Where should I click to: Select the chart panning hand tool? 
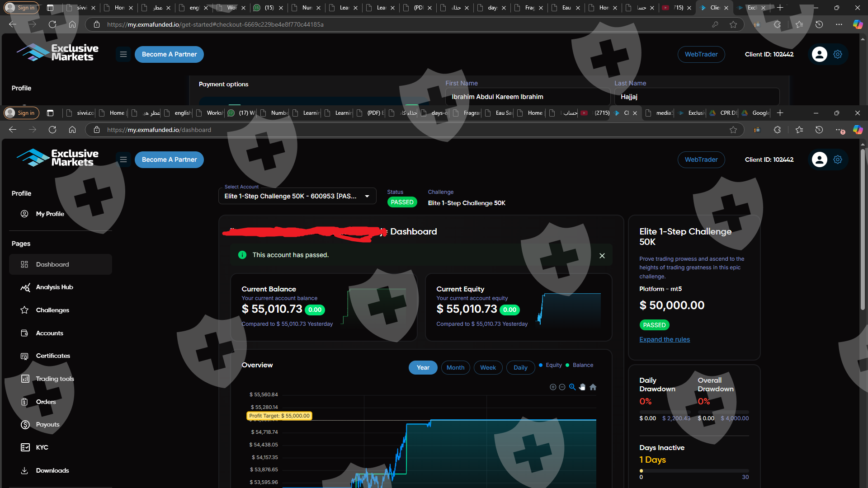(x=582, y=387)
